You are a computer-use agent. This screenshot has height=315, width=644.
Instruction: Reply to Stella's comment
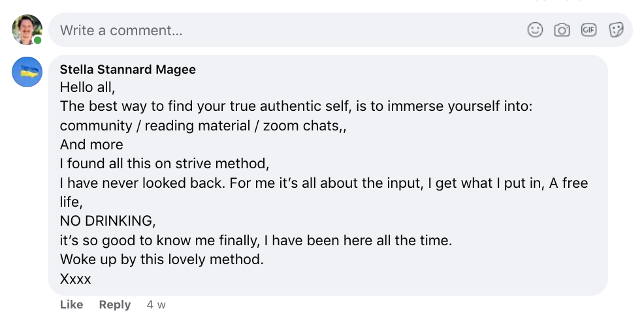click(x=114, y=305)
